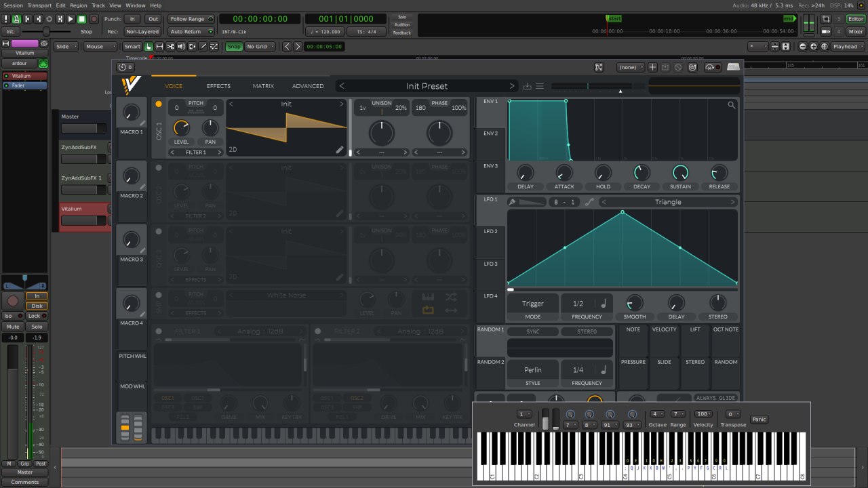Click the Editor button
The image size is (868, 488).
point(856,19)
